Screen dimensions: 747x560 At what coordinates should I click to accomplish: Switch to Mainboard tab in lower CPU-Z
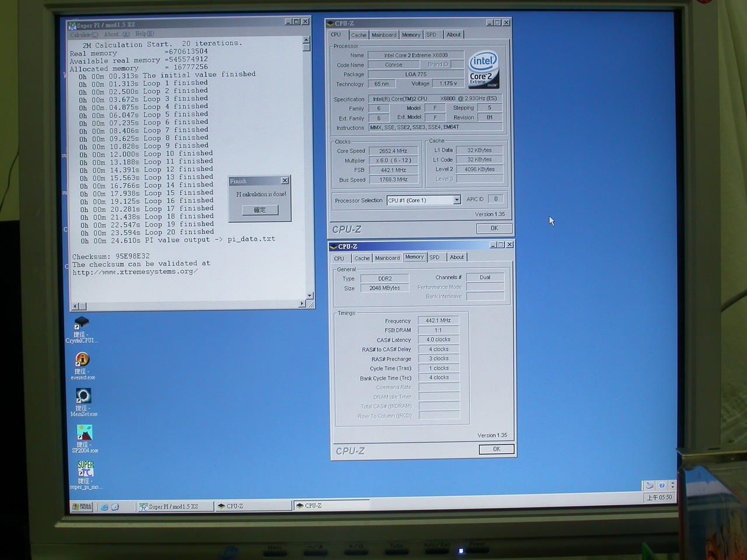tap(388, 258)
